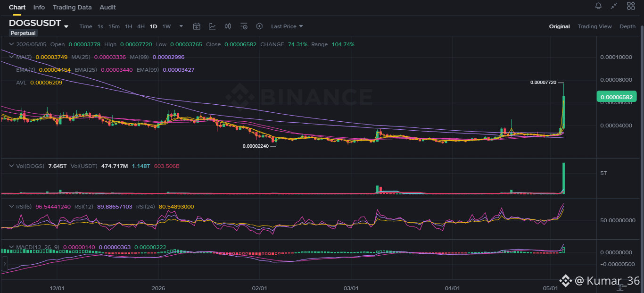Click the side panel expand arrow at left edge
This screenshot has width=644, height=293.
5,263
